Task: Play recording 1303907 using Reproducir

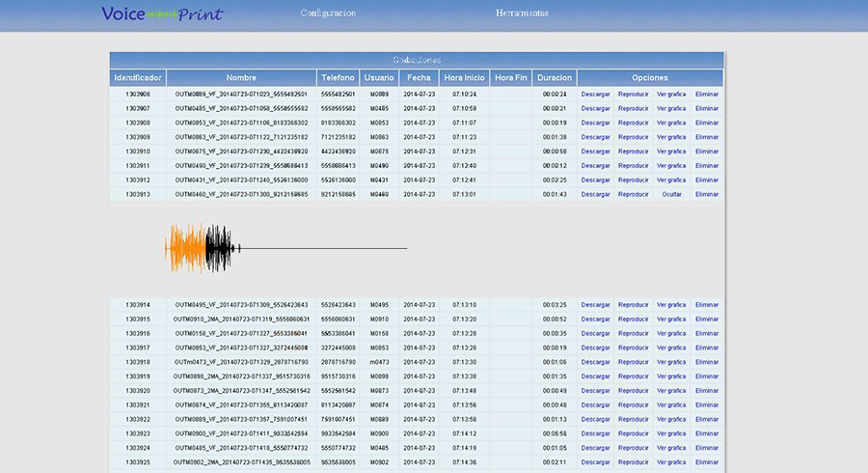Action: 633,108
